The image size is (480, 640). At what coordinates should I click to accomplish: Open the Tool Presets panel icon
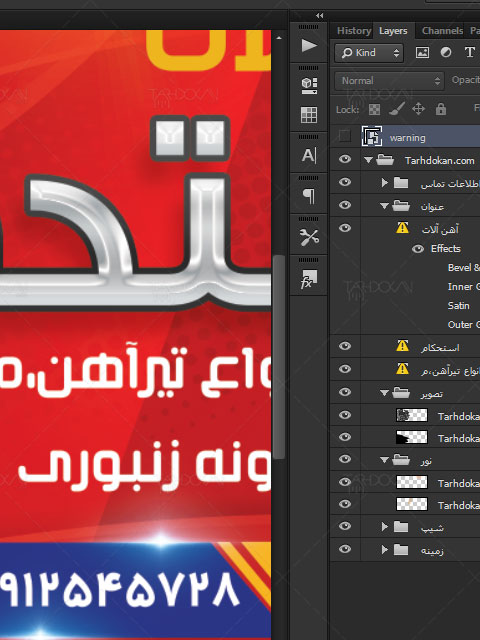pyautogui.click(x=309, y=237)
